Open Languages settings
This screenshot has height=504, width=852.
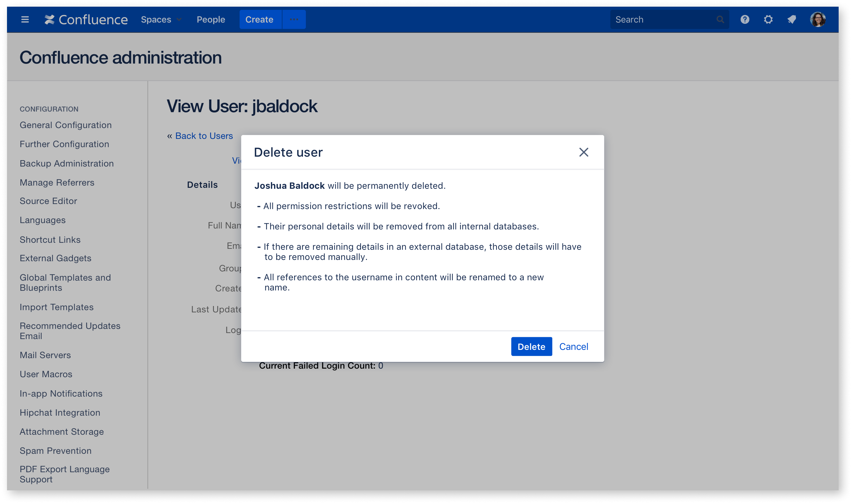click(x=43, y=220)
